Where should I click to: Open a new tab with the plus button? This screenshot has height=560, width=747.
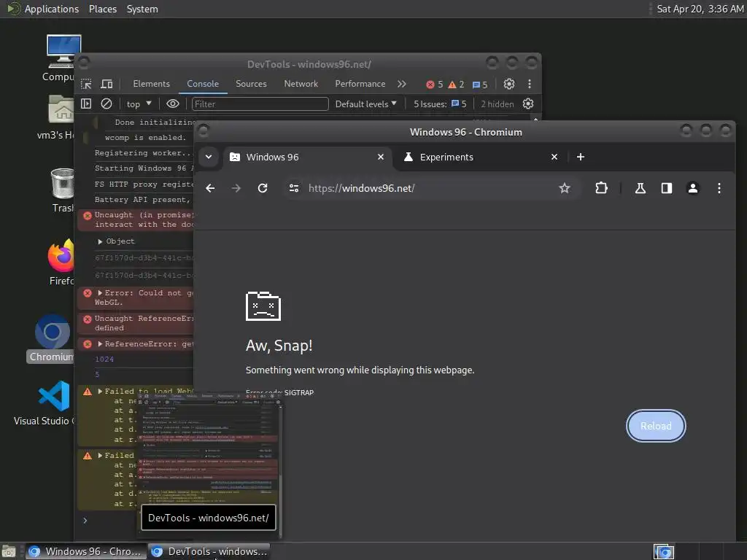(580, 157)
